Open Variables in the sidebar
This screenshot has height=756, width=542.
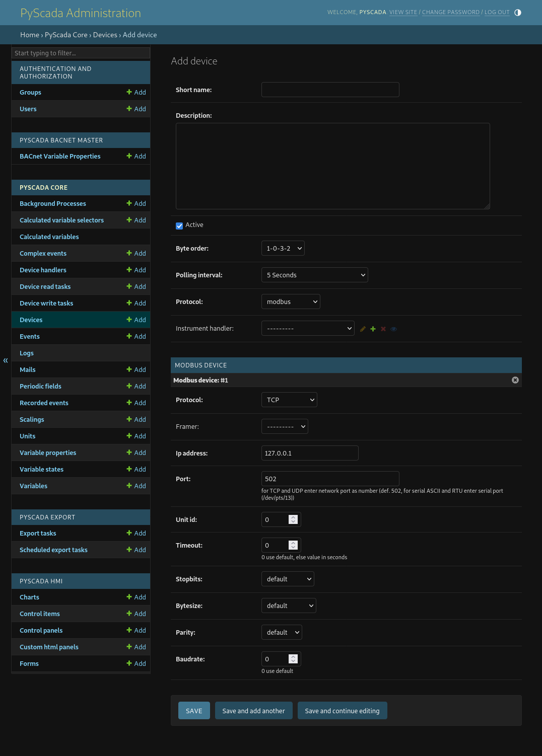pos(33,486)
